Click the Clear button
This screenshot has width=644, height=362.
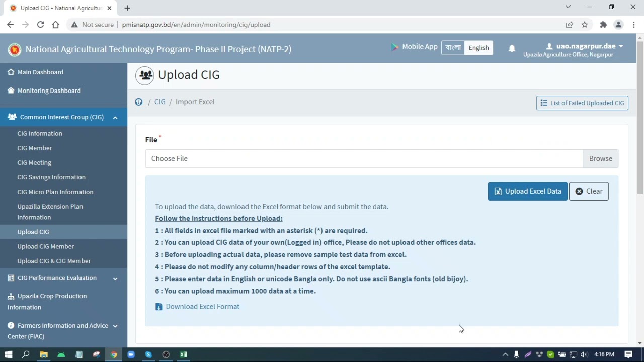click(x=589, y=191)
